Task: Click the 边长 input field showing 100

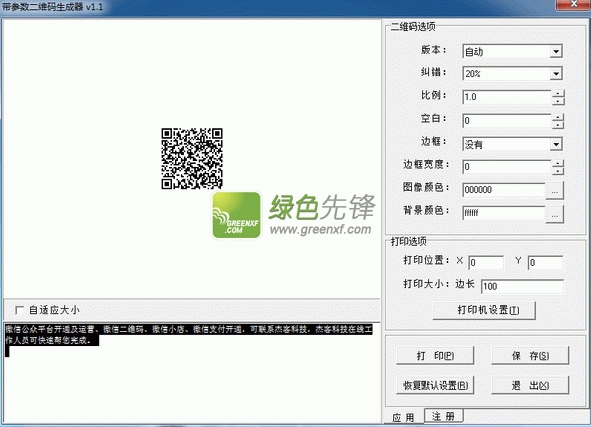Action: 522,286
